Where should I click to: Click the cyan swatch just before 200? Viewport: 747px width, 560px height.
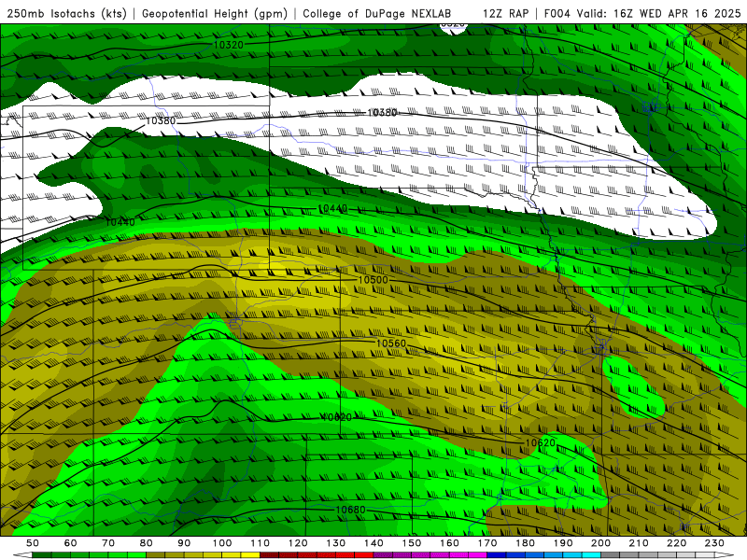592,555
